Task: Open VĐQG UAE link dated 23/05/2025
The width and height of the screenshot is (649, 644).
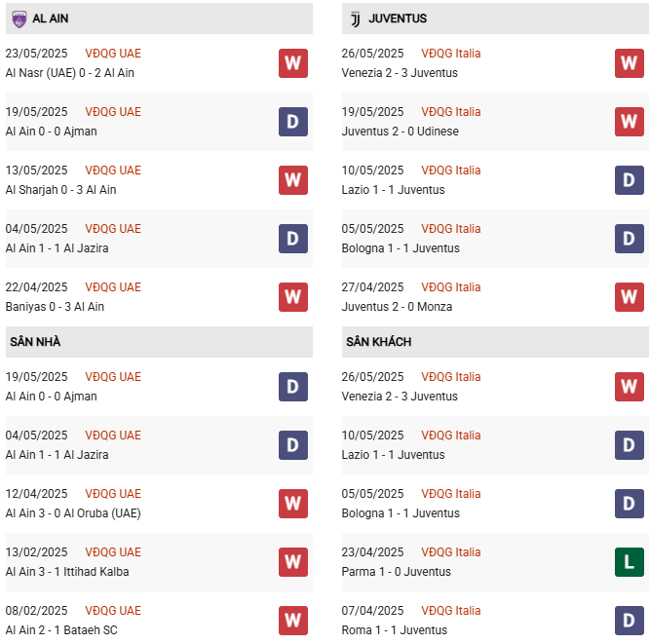Action: [x=113, y=54]
